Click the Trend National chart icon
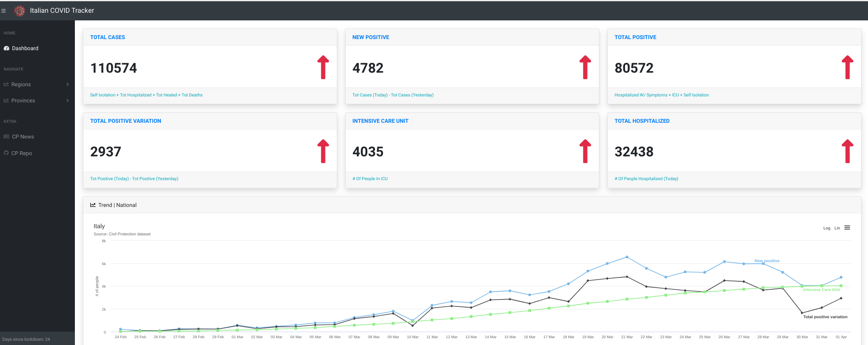 tap(93, 205)
